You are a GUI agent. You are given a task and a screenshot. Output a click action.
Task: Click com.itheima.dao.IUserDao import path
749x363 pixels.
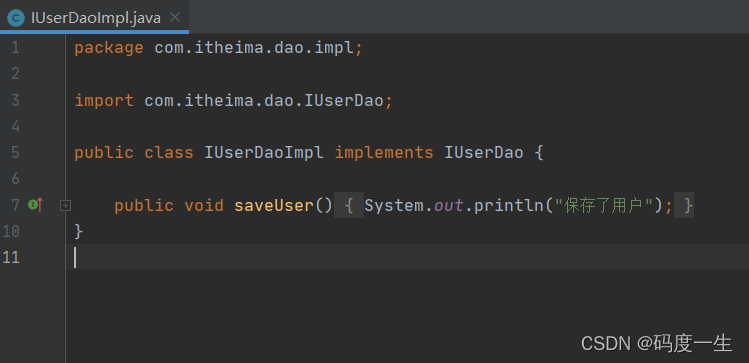pyautogui.click(x=264, y=101)
